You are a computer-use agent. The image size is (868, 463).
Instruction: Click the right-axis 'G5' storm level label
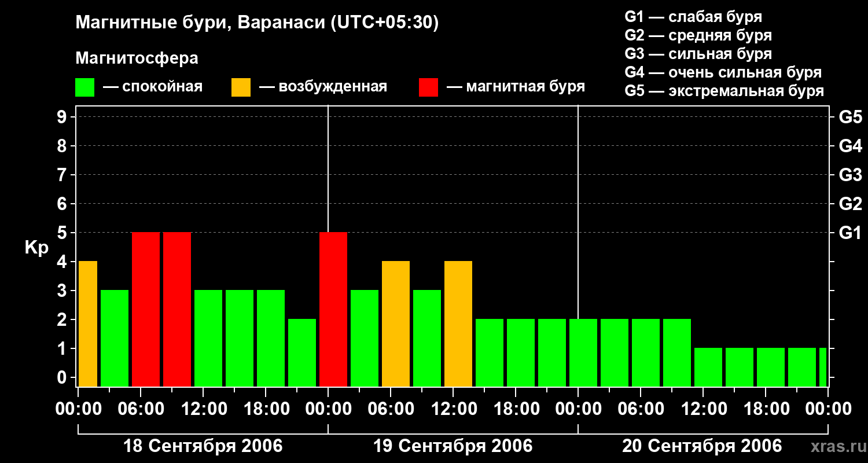[851, 117]
